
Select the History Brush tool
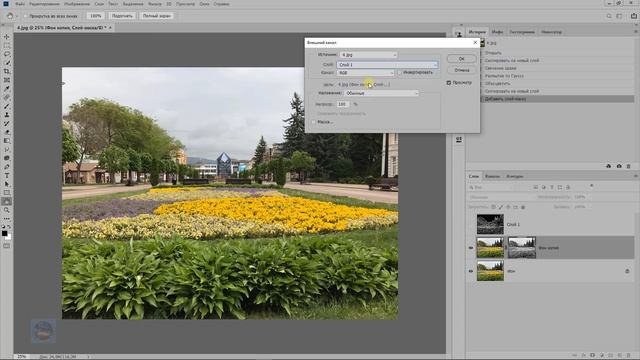point(7,123)
